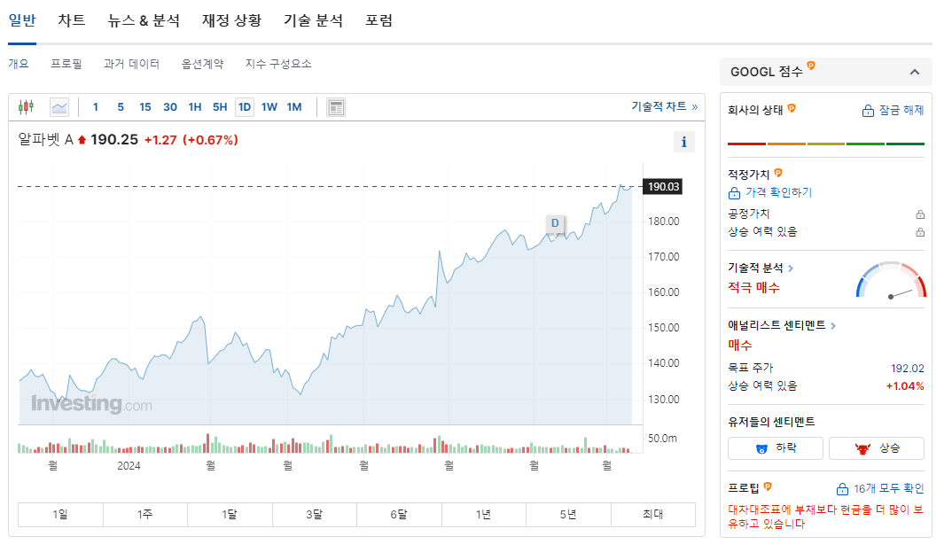This screenshot has width=952, height=560.
Task: Set chart range to 1주
Action: [145, 515]
